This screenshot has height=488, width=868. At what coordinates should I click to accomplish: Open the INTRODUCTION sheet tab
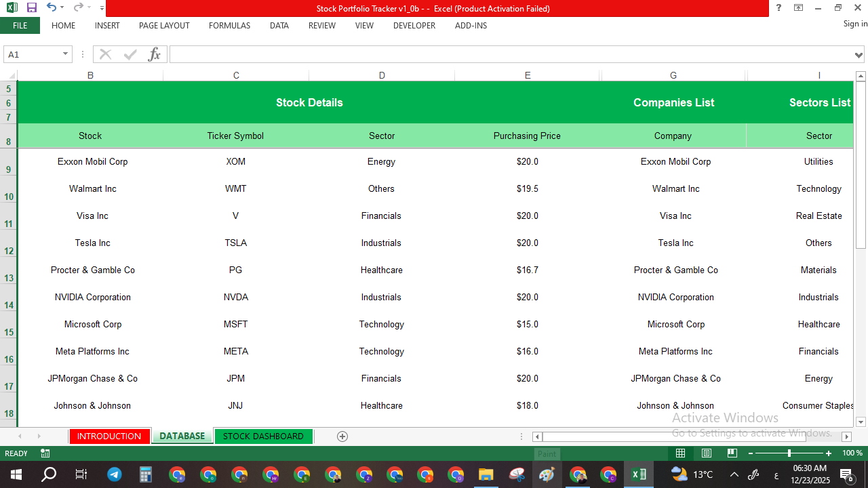109,436
